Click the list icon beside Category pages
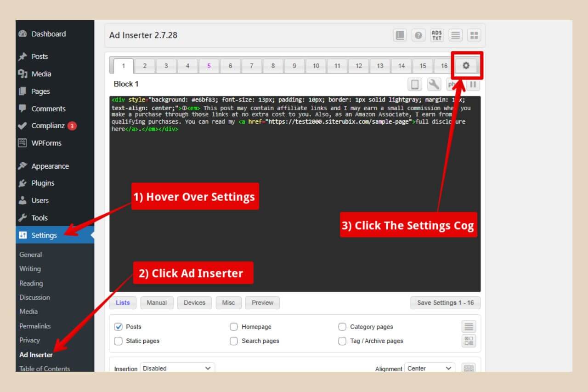The width and height of the screenshot is (588, 392). [469, 327]
